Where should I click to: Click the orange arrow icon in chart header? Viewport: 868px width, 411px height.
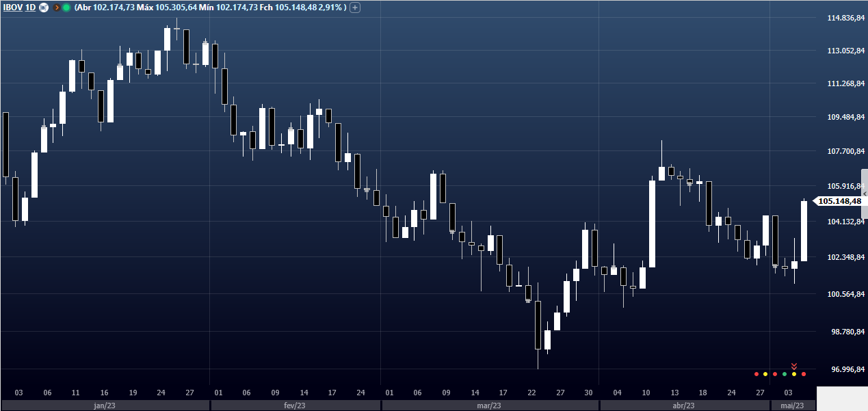click(56, 8)
